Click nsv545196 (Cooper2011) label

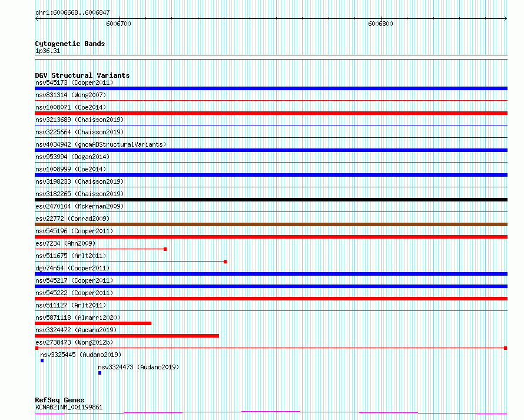pyautogui.click(x=74, y=231)
